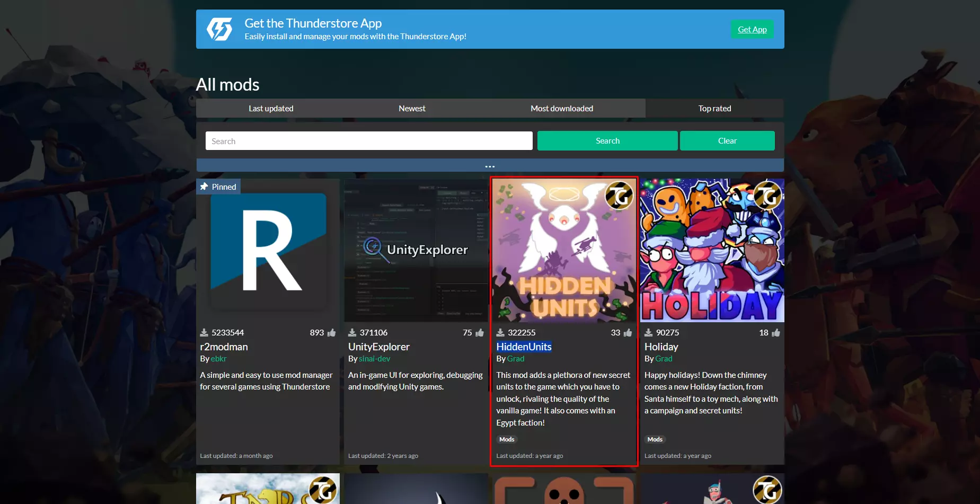
Task: Click the thumbs-up icon next to 33
Action: pos(628,333)
